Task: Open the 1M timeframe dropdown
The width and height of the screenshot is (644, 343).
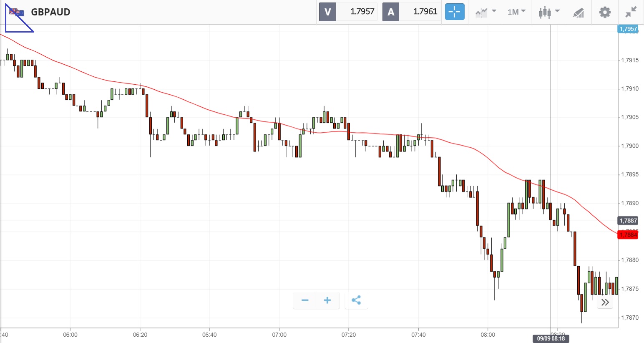Action: (516, 12)
